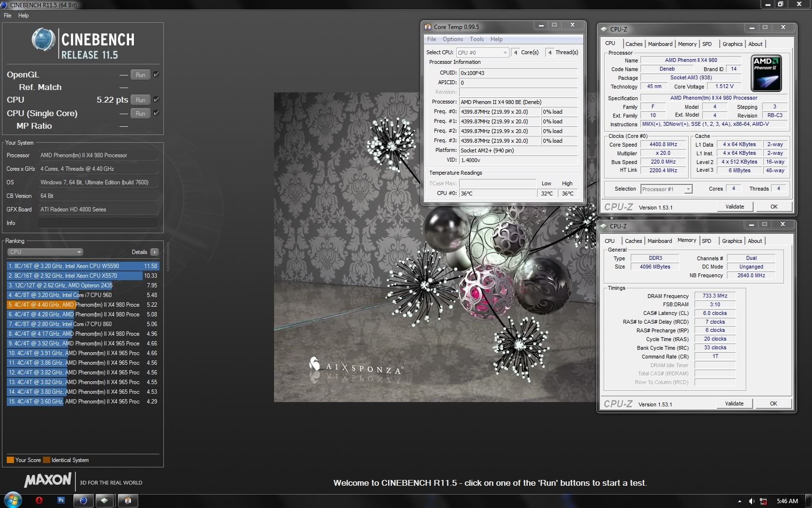Switch to CPU-Z taskbar button
Screen dimensions: 812x508
coord(104,500)
